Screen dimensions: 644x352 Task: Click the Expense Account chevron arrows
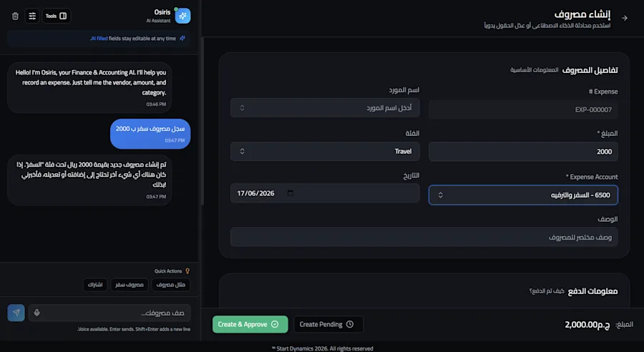[440, 195]
